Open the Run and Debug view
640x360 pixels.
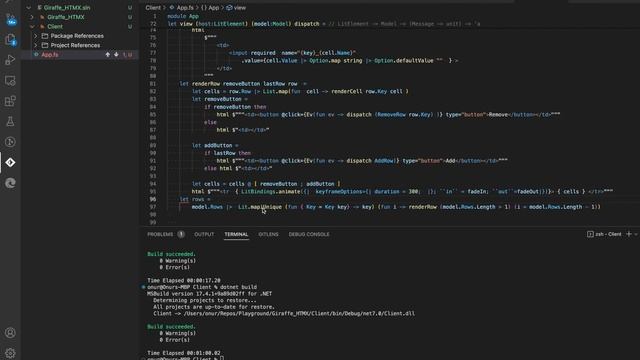(x=10, y=60)
